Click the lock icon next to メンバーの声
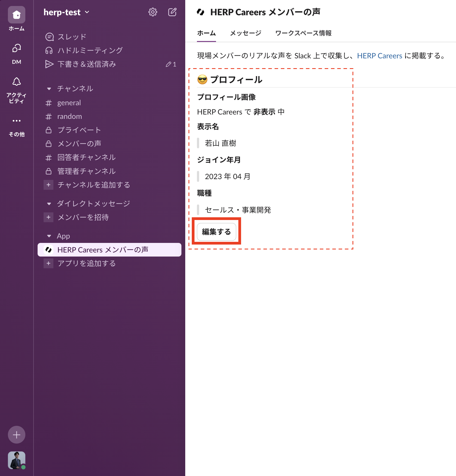The height and width of the screenshot is (476, 456). pyautogui.click(x=48, y=144)
